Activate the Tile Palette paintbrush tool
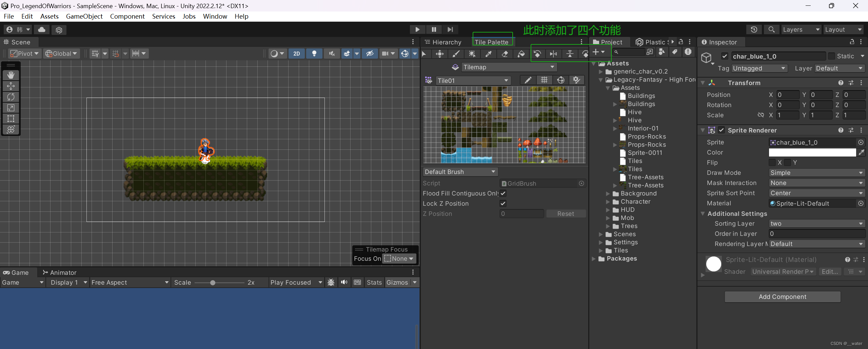The width and height of the screenshot is (868, 349). pyautogui.click(x=456, y=54)
